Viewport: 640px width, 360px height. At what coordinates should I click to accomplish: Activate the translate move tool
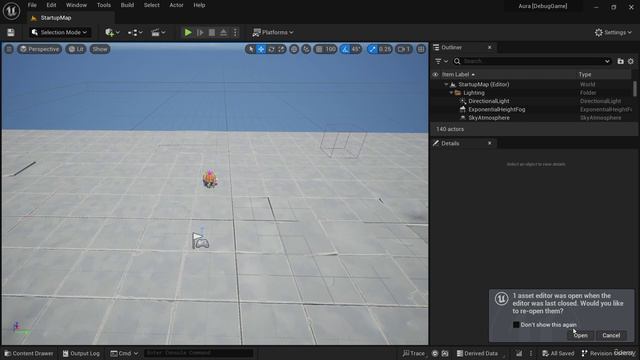pyautogui.click(x=261, y=49)
